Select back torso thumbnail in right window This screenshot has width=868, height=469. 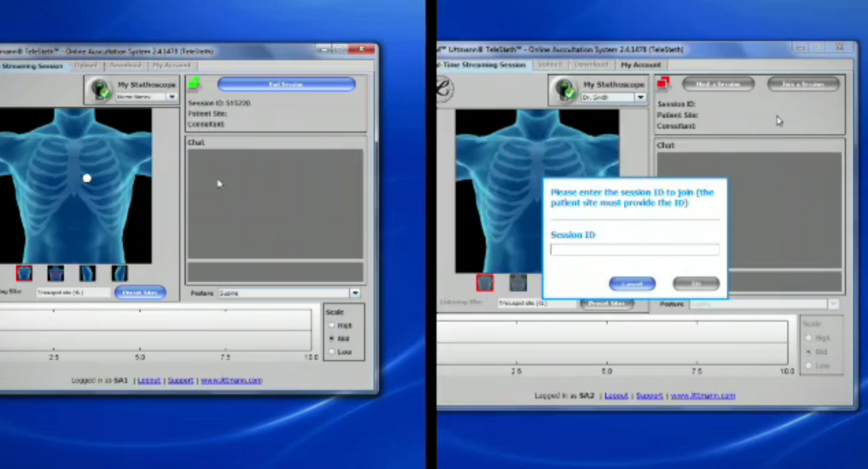coord(518,283)
